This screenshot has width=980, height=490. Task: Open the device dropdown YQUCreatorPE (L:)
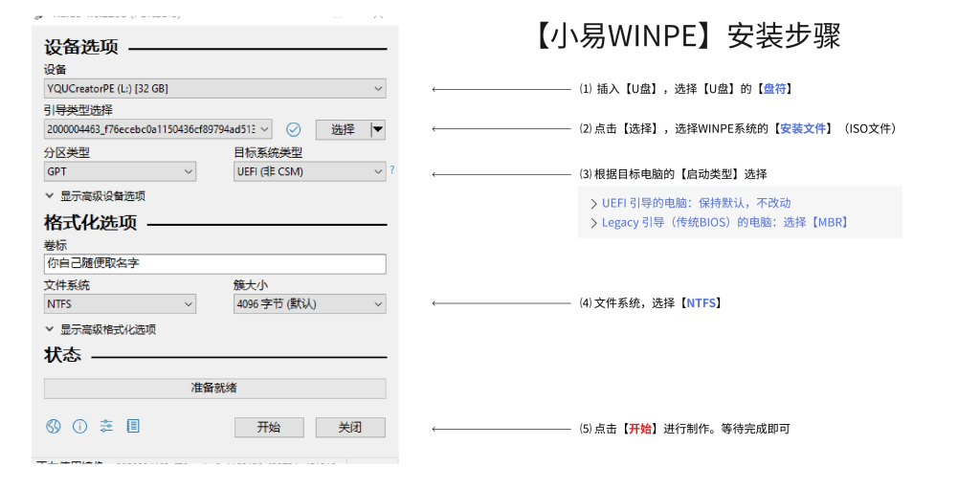click(215, 89)
